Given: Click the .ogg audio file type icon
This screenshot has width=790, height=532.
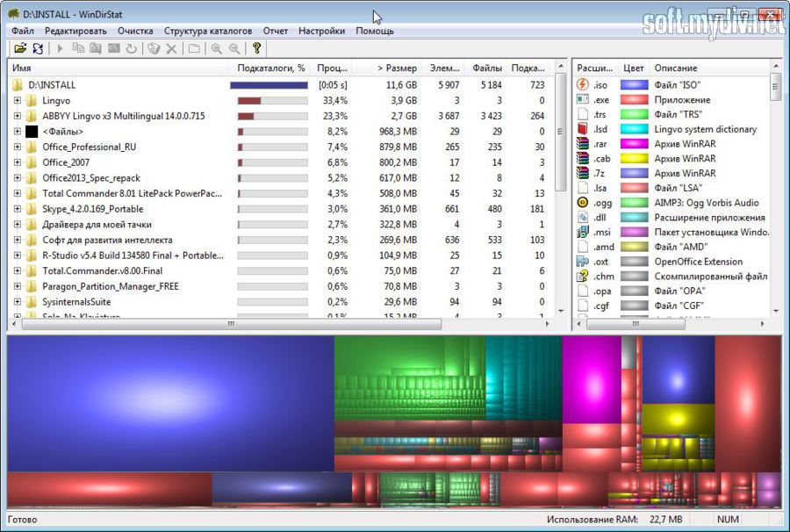Looking at the screenshot, I should pyautogui.click(x=583, y=203).
